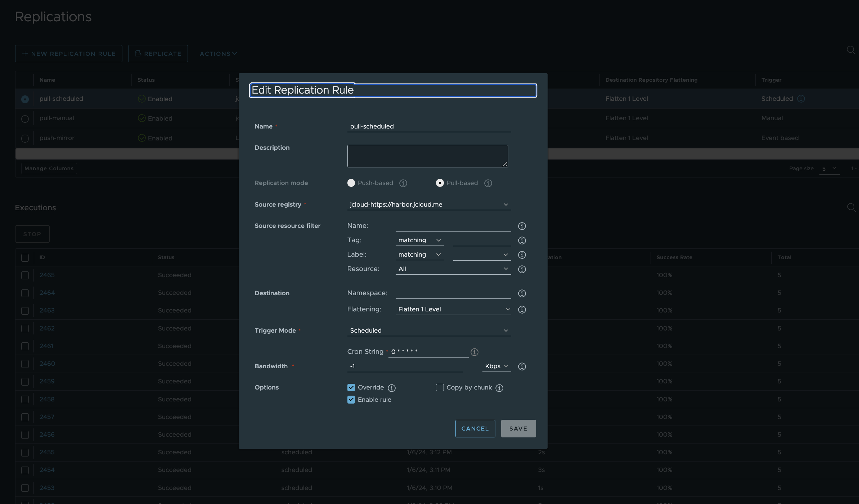Image resolution: width=859 pixels, height=504 pixels.
Task: Click info icon for Cron String
Action: (x=475, y=352)
